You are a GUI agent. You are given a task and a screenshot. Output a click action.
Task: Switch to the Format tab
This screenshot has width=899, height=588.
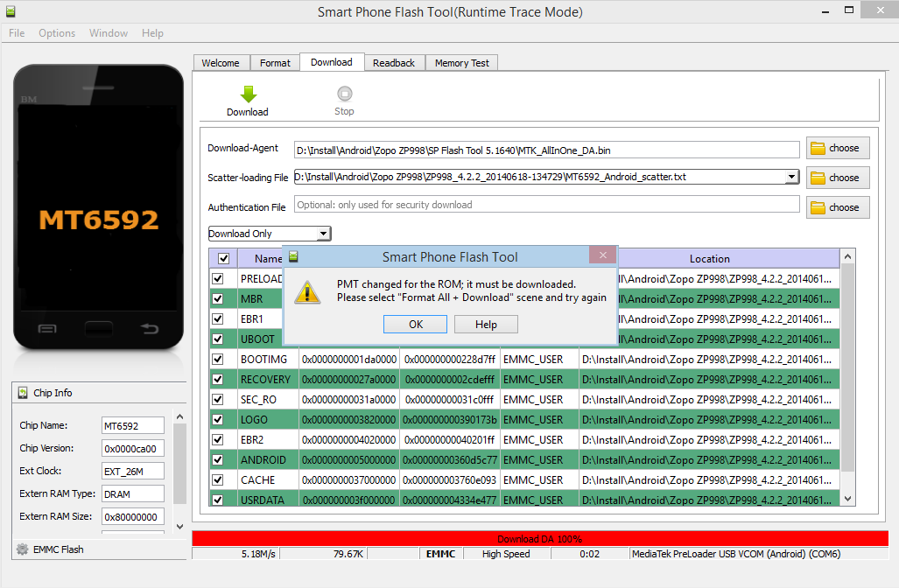(x=275, y=63)
